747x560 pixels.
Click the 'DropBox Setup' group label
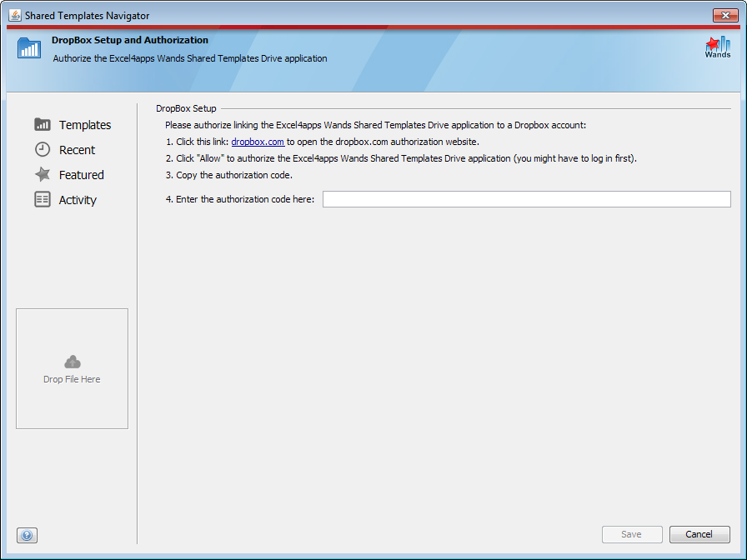point(186,108)
